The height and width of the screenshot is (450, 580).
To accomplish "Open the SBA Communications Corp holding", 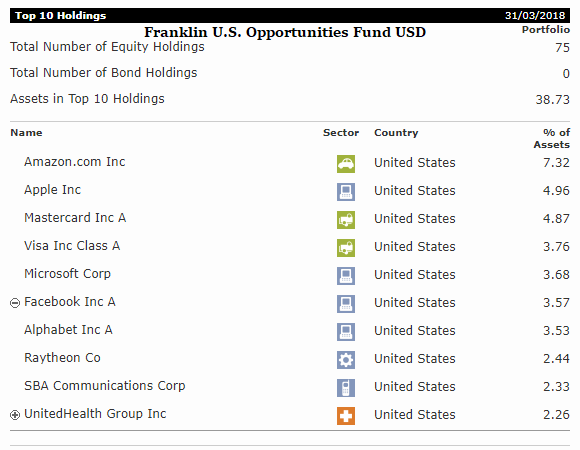I will point(105,386).
